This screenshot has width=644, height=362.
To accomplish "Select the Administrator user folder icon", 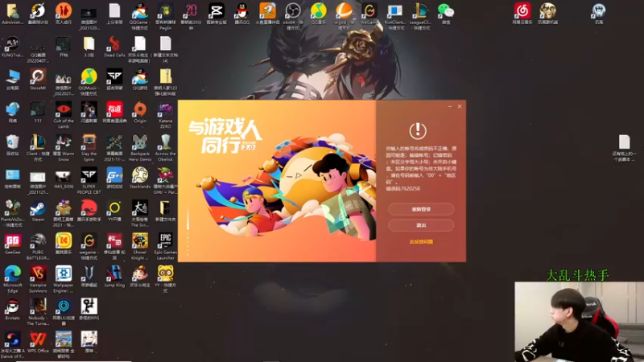I will coord(12,14).
